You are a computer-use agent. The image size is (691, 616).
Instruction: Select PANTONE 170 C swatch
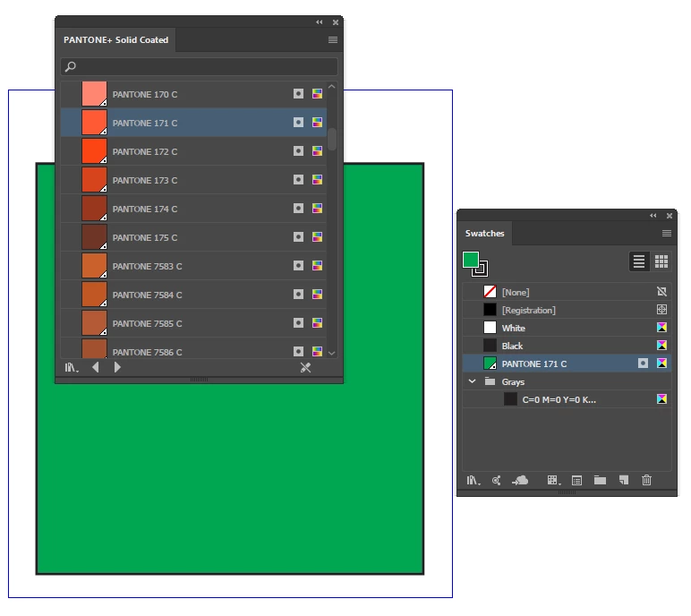pyautogui.click(x=193, y=94)
